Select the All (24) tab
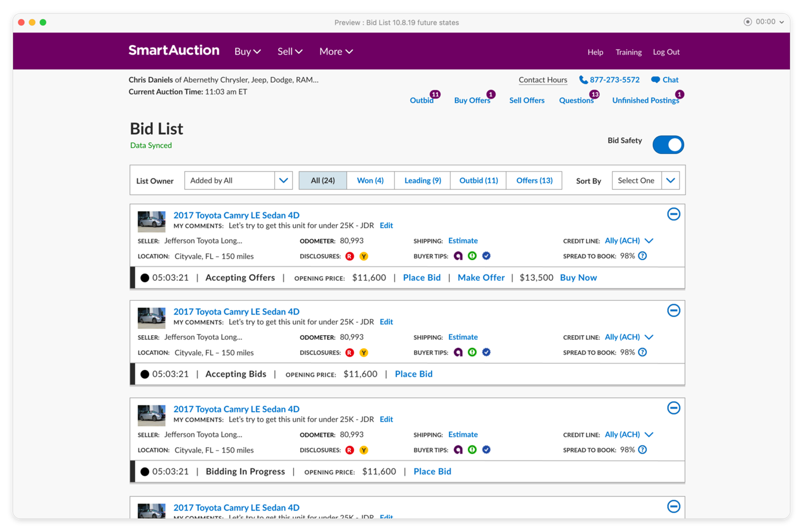Viewport: 803px width, 532px height. coord(322,181)
